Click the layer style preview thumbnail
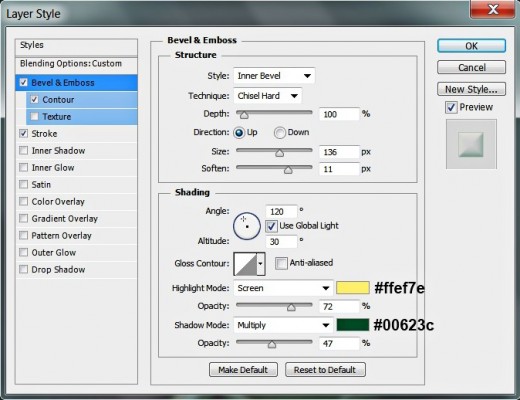This screenshot has width=520, height=400. point(471,144)
